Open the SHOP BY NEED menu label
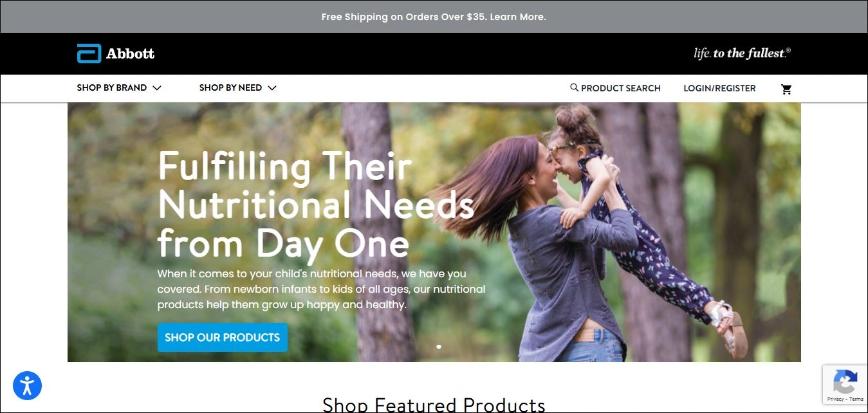The image size is (868, 413). click(x=230, y=88)
